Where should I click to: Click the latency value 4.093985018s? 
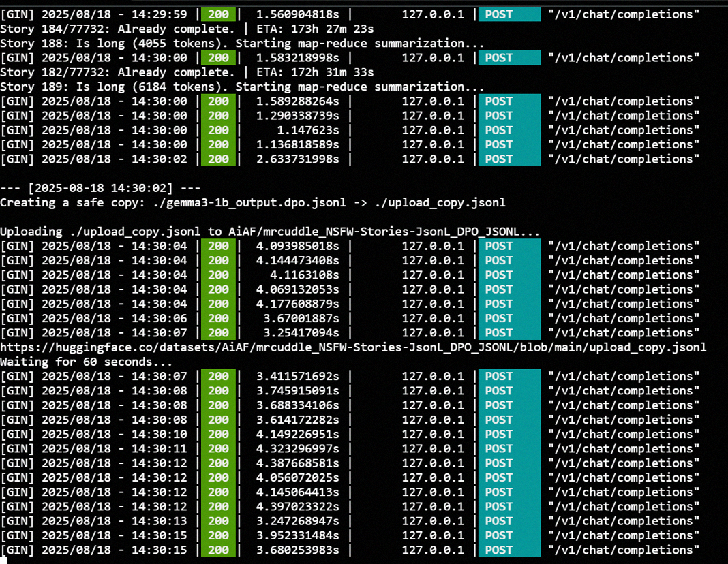pyautogui.click(x=298, y=246)
